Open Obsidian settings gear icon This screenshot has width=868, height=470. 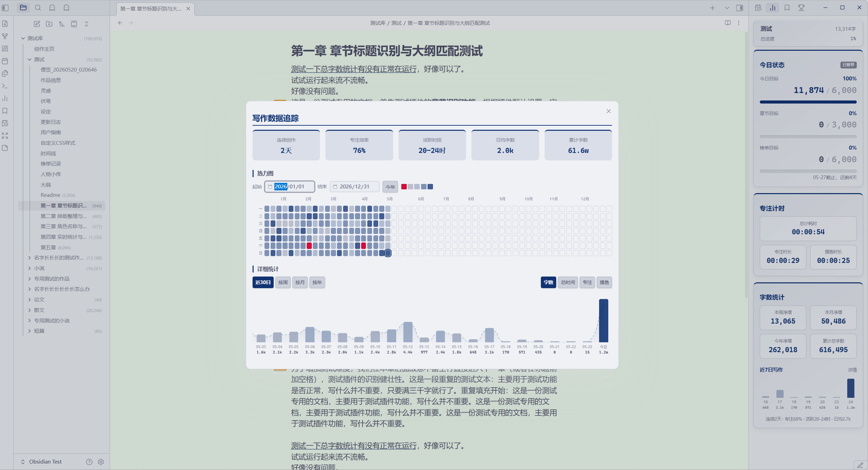click(x=101, y=462)
